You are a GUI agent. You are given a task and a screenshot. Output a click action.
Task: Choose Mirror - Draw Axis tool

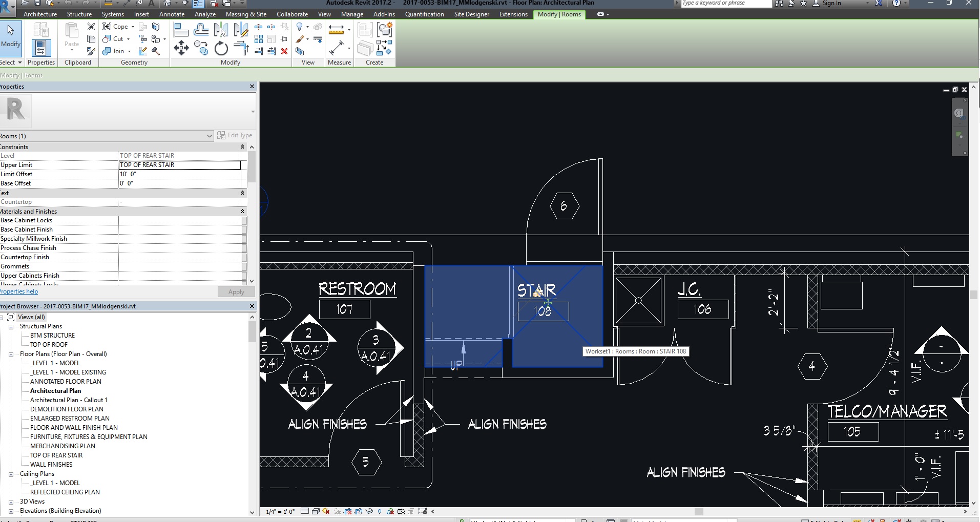241,30
